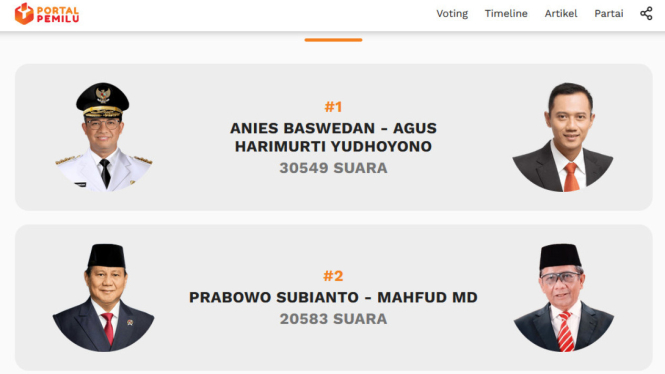Select the Anies Baswedan - Agus Harimurti Yudhoyono title
Viewport: 665px width, 374px height.
pos(333,137)
